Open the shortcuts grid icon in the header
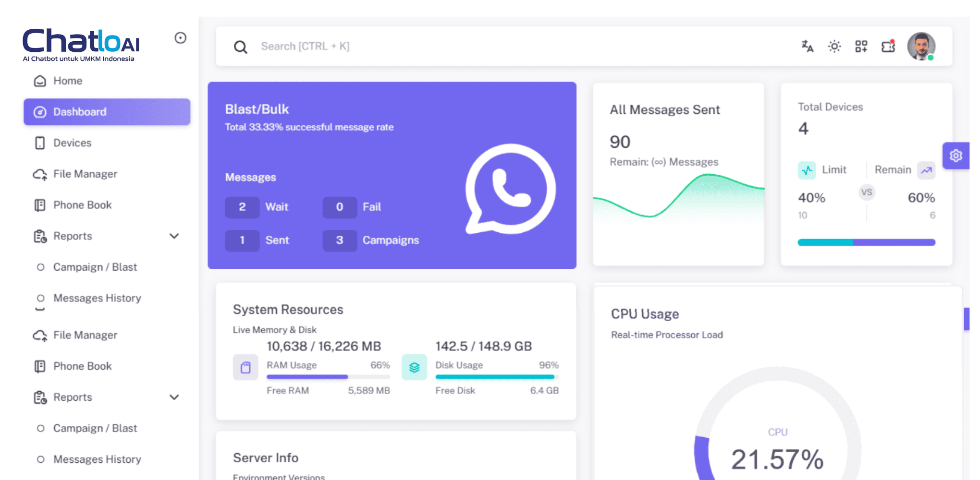This screenshot has height=480, width=980. (861, 46)
